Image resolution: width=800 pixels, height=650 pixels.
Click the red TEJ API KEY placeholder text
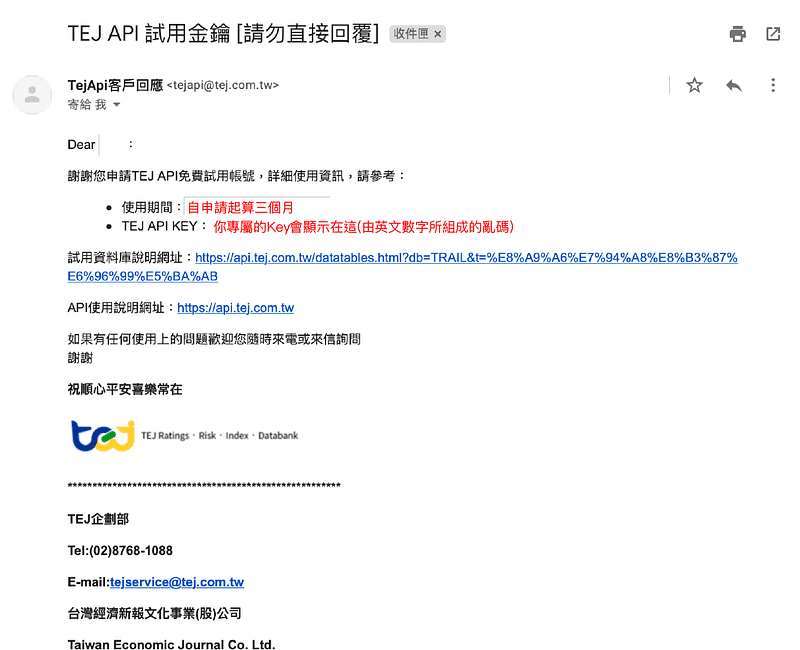pyautogui.click(x=363, y=227)
